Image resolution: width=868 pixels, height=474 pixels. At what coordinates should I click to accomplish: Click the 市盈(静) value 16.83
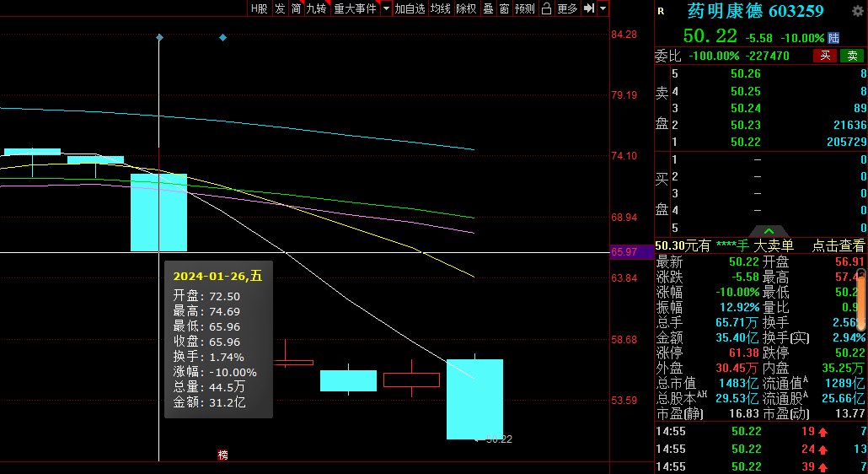(744, 413)
